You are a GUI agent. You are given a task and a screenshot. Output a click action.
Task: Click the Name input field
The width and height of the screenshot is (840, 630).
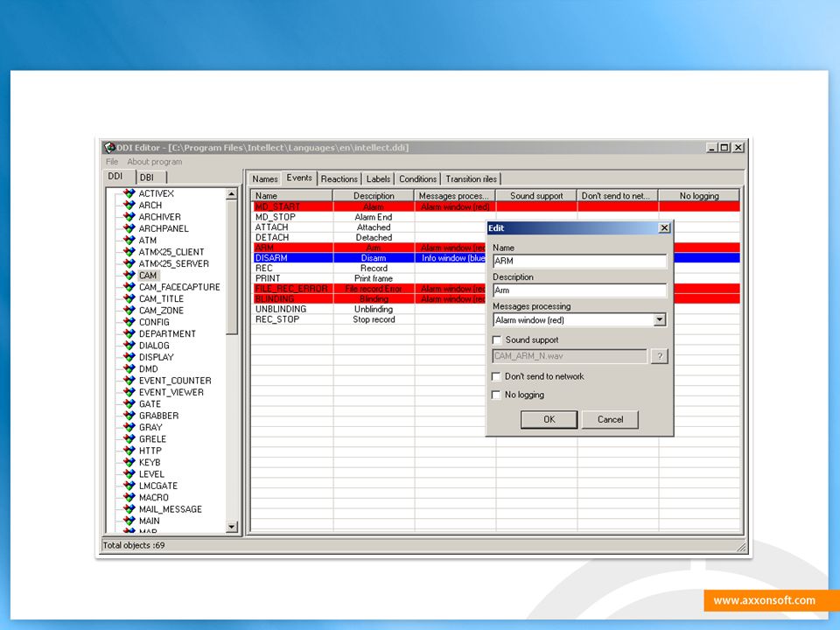(579, 261)
